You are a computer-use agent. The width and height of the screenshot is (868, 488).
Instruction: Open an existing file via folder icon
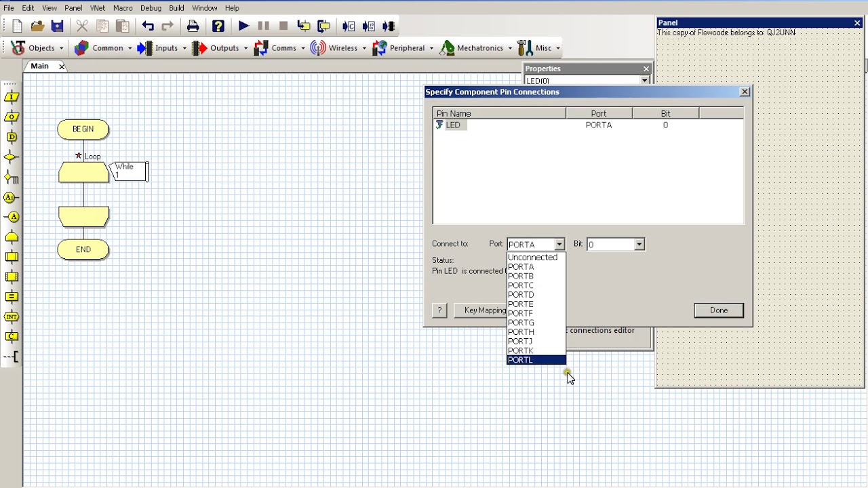coord(37,26)
